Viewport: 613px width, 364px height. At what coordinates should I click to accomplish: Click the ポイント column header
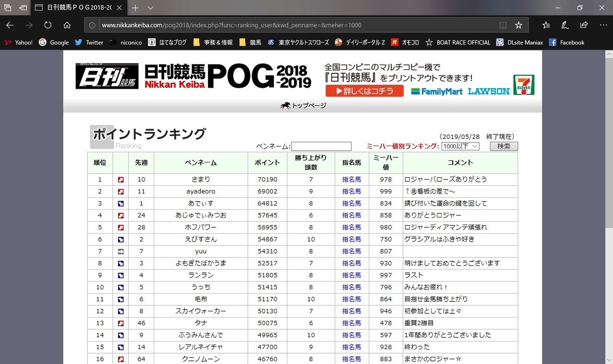(267, 163)
